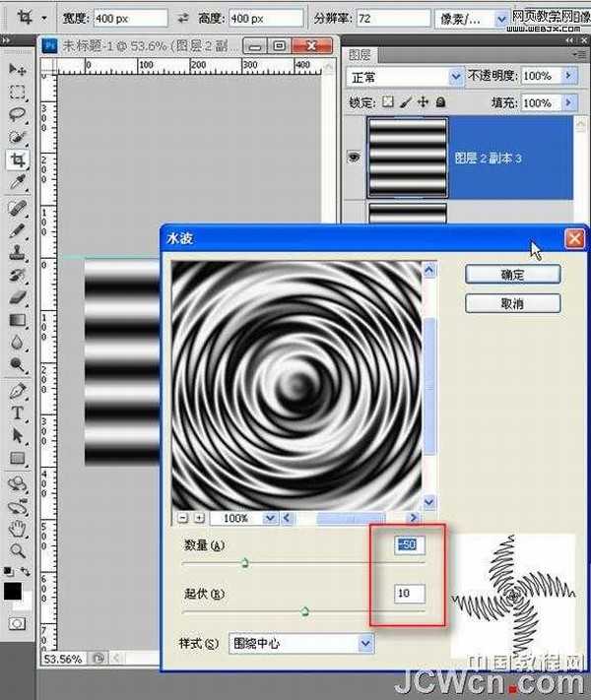Select the Rectangular Marquee tool
This screenshot has width=591, height=700.
[18, 92]
